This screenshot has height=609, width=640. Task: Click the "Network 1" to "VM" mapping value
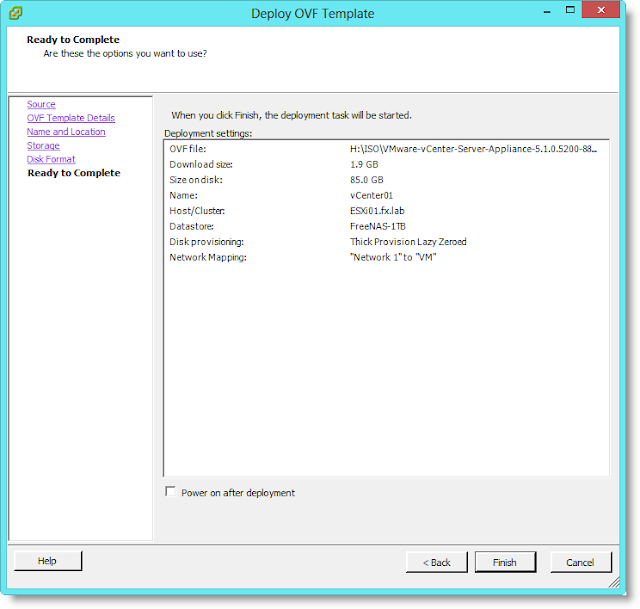(393, 258)
